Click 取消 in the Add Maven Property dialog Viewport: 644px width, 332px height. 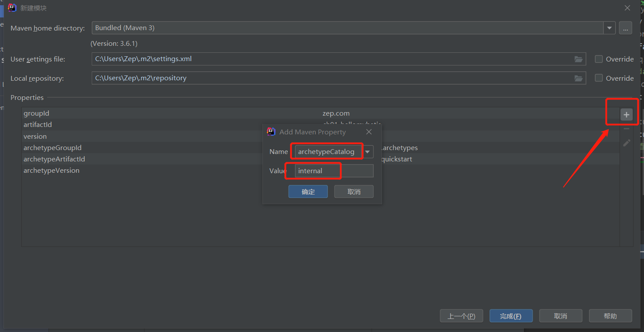point(354,192)
